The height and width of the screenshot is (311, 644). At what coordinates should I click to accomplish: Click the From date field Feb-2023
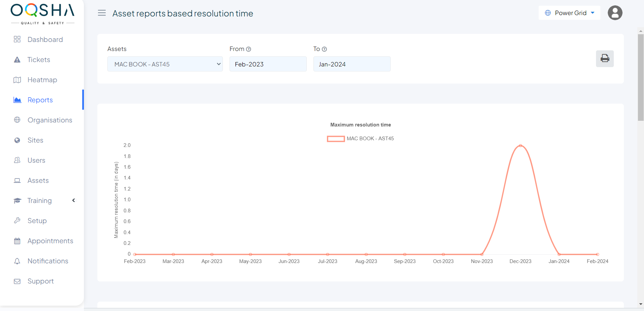[268, 64]
